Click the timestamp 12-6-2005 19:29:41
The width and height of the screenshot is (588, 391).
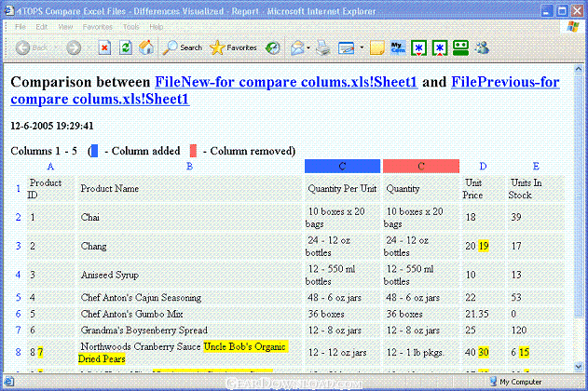(x=52, y=126)
